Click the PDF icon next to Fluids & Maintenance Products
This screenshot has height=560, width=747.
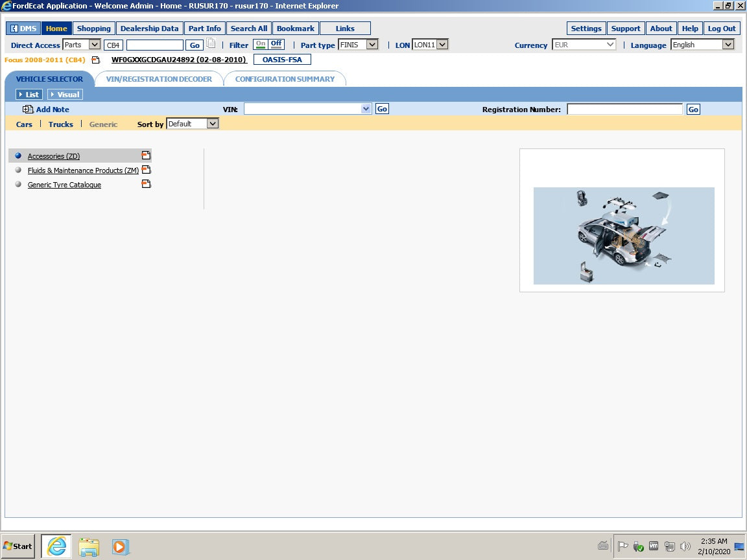[146, 169]
